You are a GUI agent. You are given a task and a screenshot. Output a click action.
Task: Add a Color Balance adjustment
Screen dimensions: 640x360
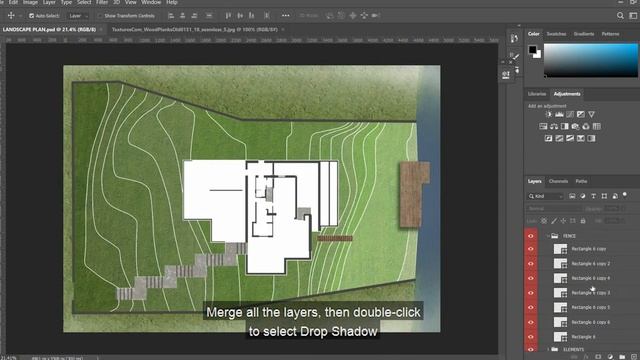[554, 127]
